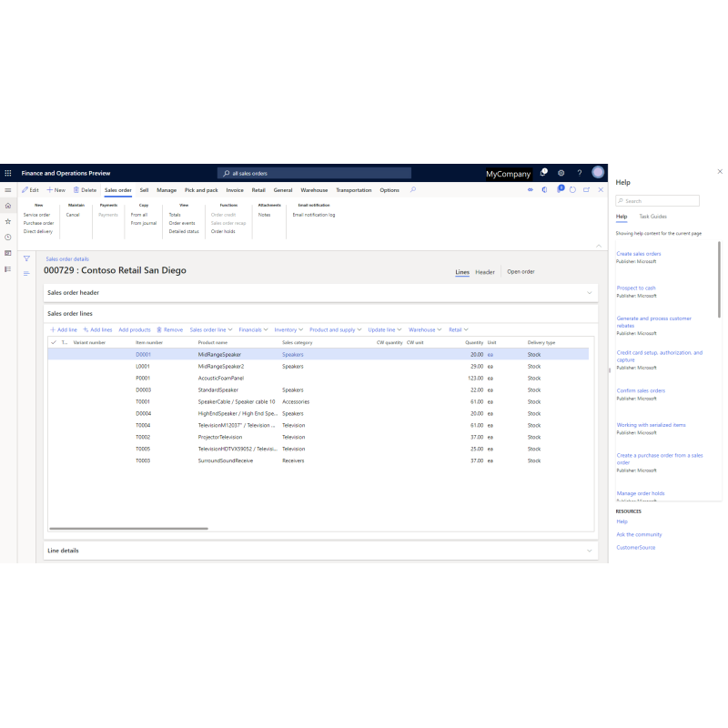Open the Office integration icon
Screen dimensions: 728x728
[544, 190]
